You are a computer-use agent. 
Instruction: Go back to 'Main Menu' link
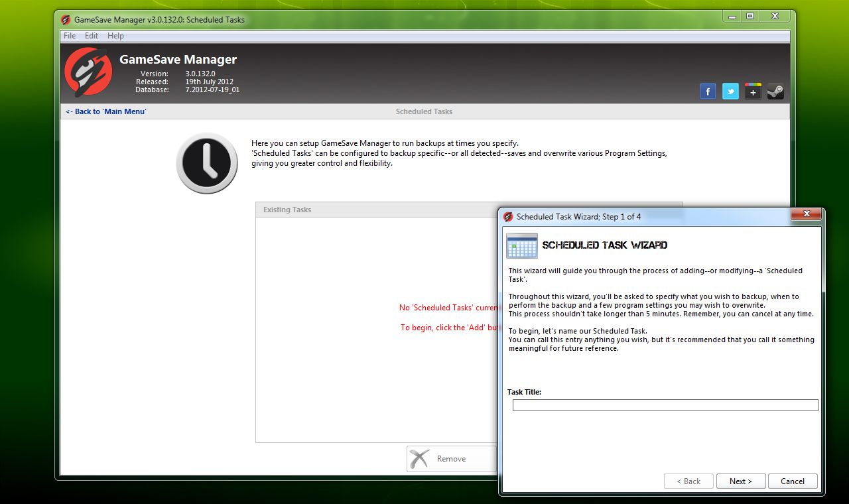(x=106, y=111)
